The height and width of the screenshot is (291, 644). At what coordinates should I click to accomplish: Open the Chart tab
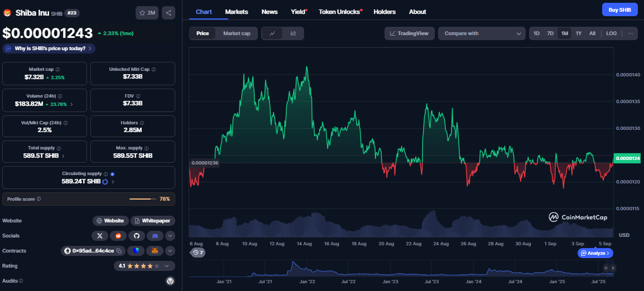(204, 12)
